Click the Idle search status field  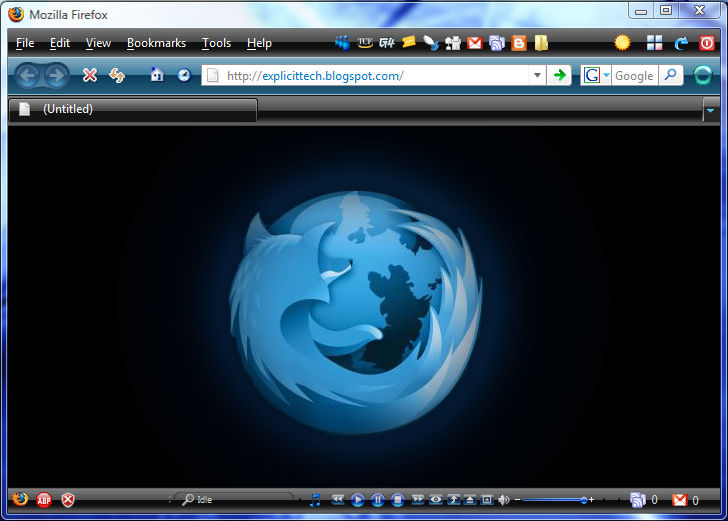[234, 500]
